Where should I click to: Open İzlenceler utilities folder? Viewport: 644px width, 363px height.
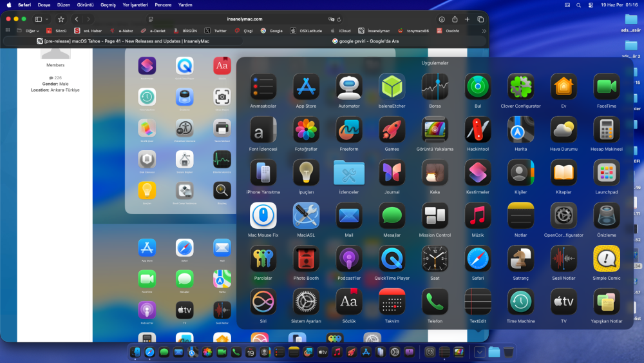[x=348, y=173]
